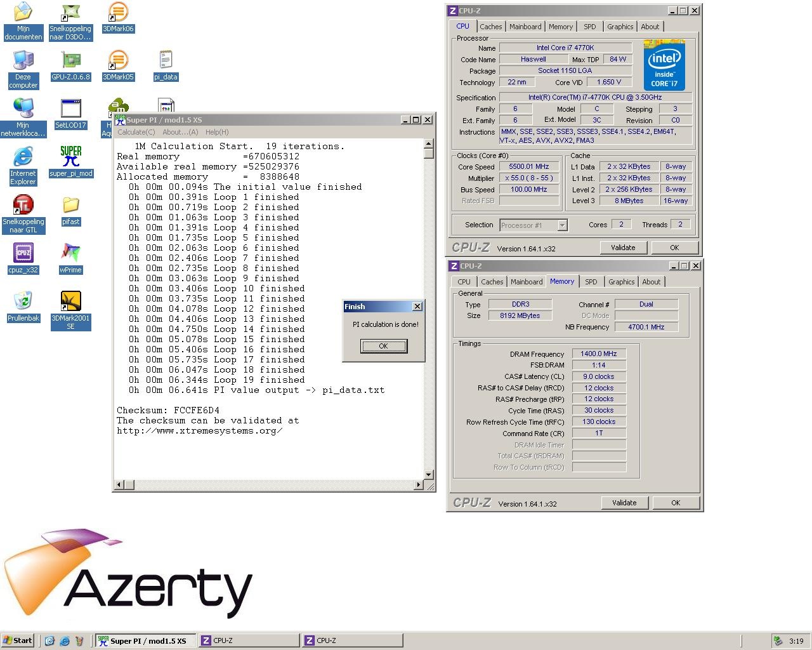Click Super PI horizontal scrollbar right arrow
Viewport: 812px width, 650px height.
point(418,485)
